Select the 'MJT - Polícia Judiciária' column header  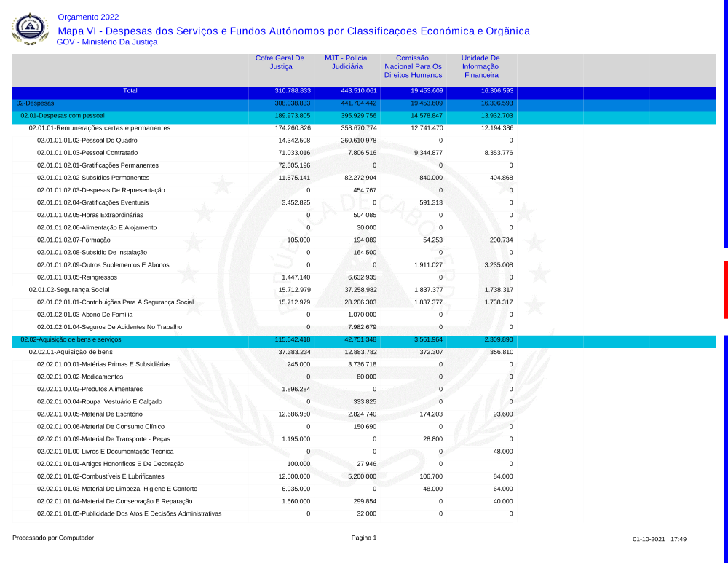pos(346,62)
